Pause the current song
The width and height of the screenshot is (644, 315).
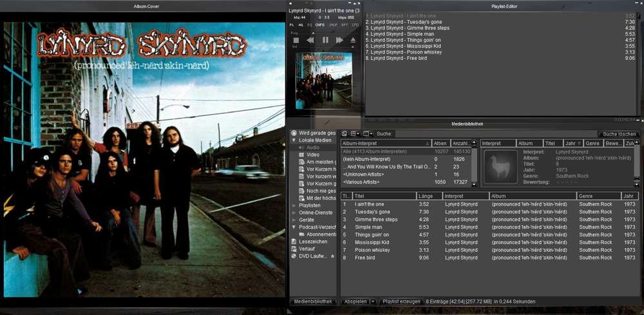pyautogui.click(x=325, y=40)
